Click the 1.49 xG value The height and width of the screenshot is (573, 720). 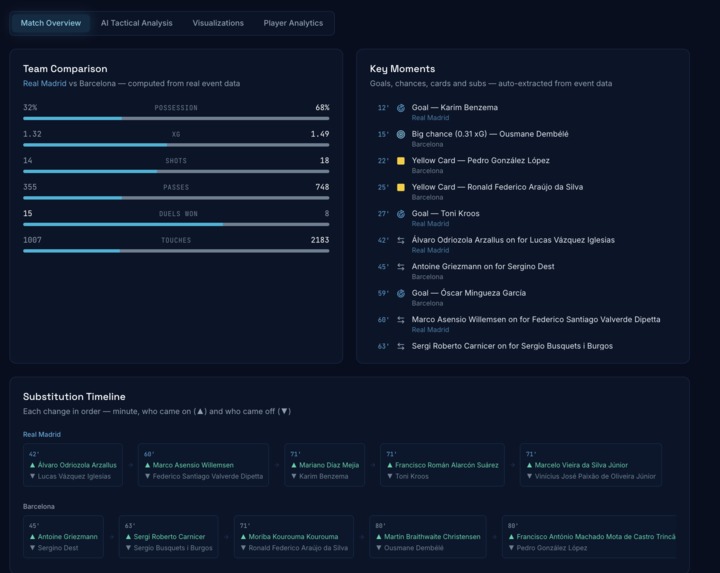[x=320, y=134]
